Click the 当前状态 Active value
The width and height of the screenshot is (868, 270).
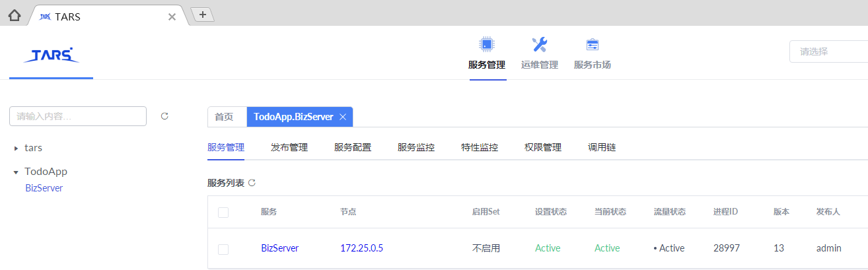point(607,248)
